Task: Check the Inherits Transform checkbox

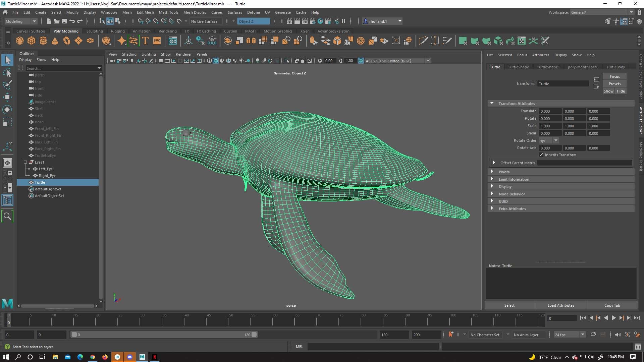Action: tap(541, 155)
